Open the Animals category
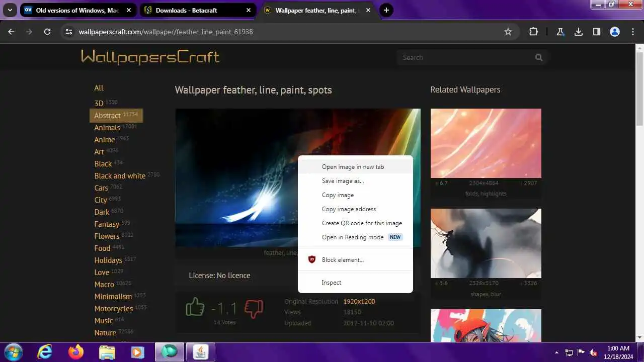The height and width of the screenshot is (362, 644). [107, 128]
